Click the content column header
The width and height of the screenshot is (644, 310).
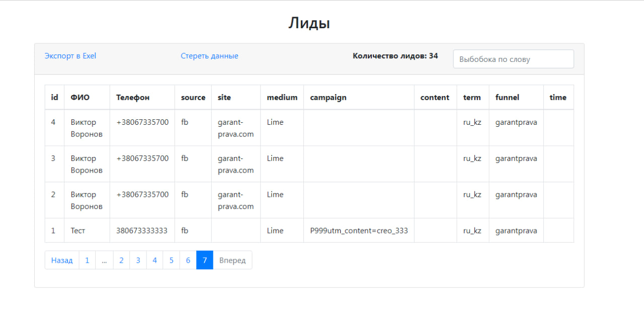click(x=435, y=98)
